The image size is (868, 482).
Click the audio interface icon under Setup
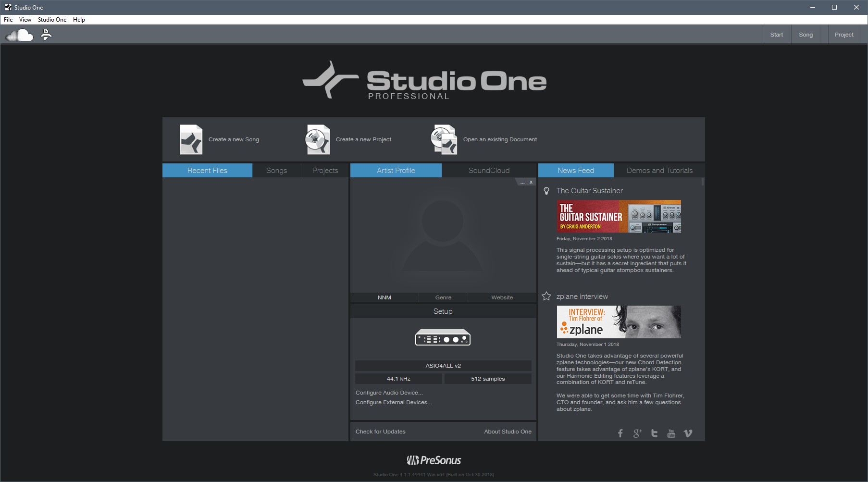tap(443, 337)
